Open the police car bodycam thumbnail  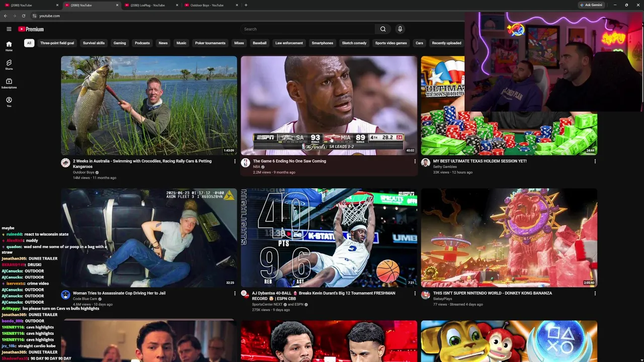(149, 238)
